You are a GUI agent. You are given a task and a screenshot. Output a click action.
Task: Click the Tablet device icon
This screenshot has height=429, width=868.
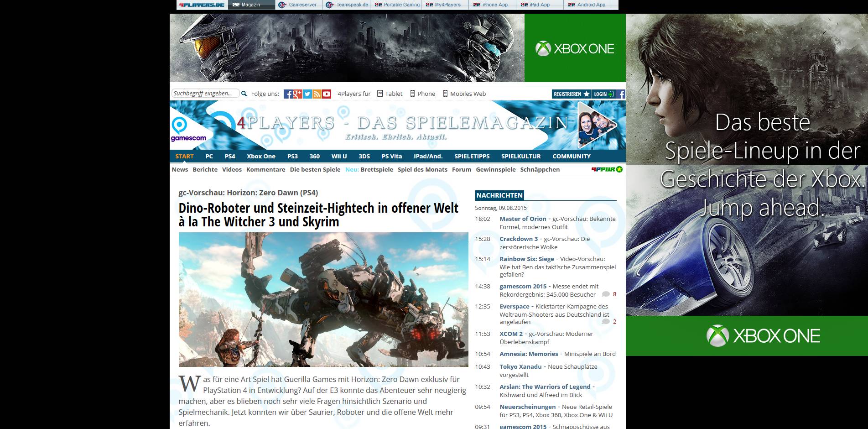click(x=380, y=94)
